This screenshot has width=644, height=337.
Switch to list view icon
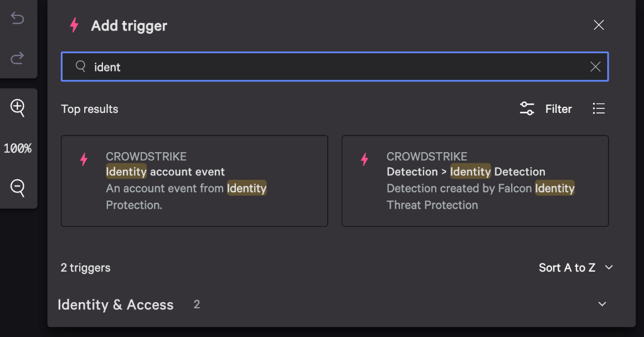point(599,108)
